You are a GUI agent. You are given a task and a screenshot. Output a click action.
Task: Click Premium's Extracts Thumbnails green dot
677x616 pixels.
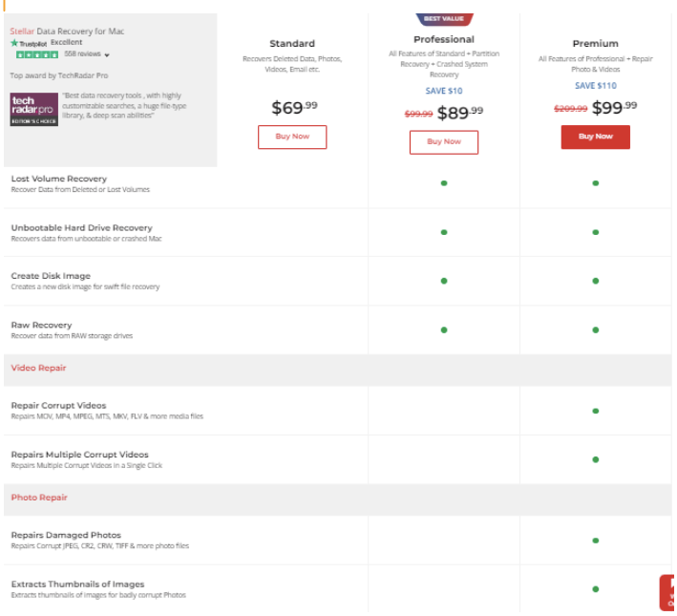[595, 588]
